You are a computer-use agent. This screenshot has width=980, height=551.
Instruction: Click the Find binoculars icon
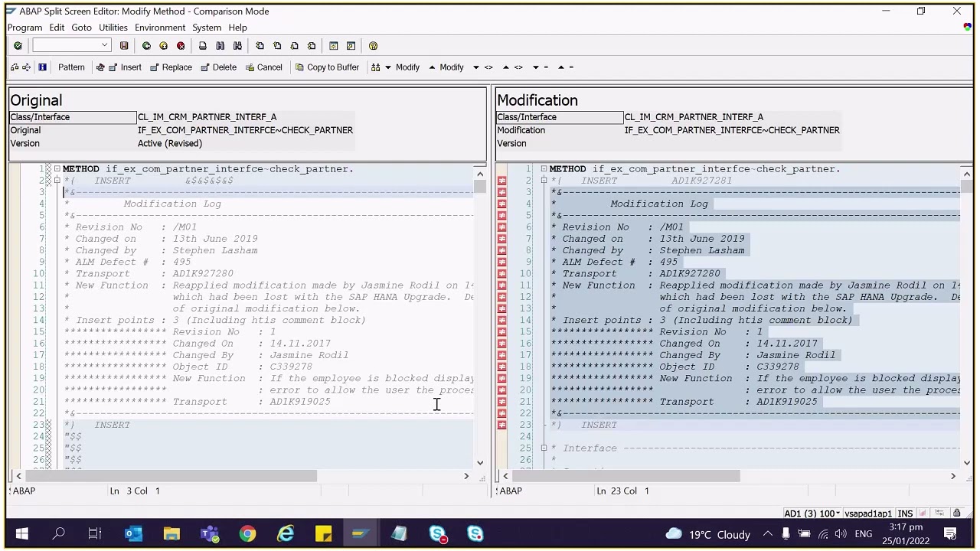pyautogui.click(x=220, y=46)
